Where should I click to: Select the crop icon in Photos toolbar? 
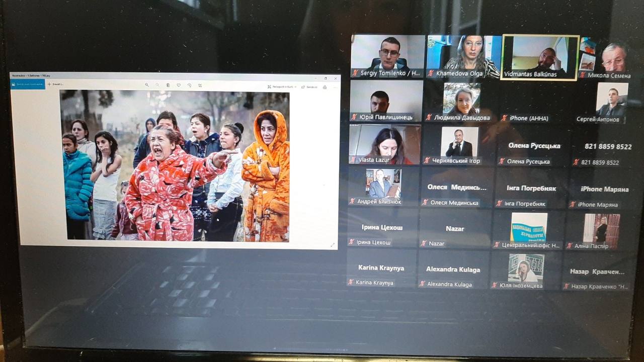pos(200,85)
